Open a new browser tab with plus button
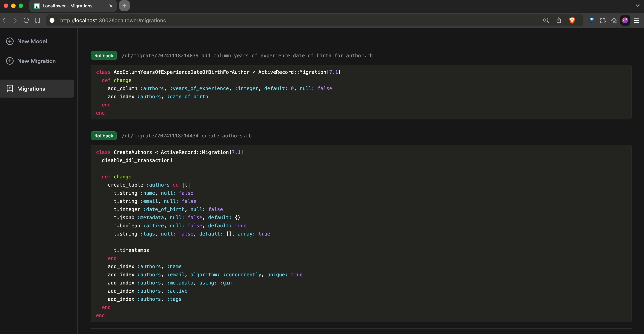Viewport: 644px width, 334px height. point(124,6)
